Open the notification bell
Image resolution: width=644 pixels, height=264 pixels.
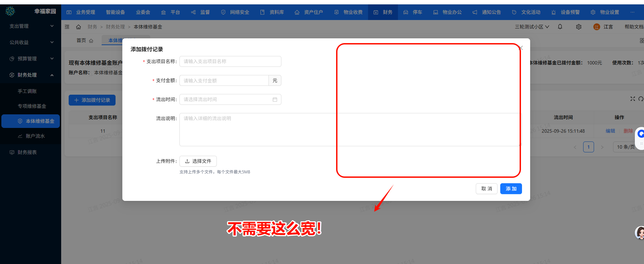click(560, 26)
